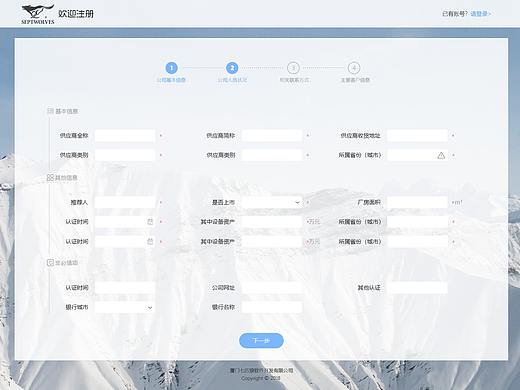Go to step 1 circle in the progress bar
The height and width of the screenshot is (390, 520).
point(171,68)
